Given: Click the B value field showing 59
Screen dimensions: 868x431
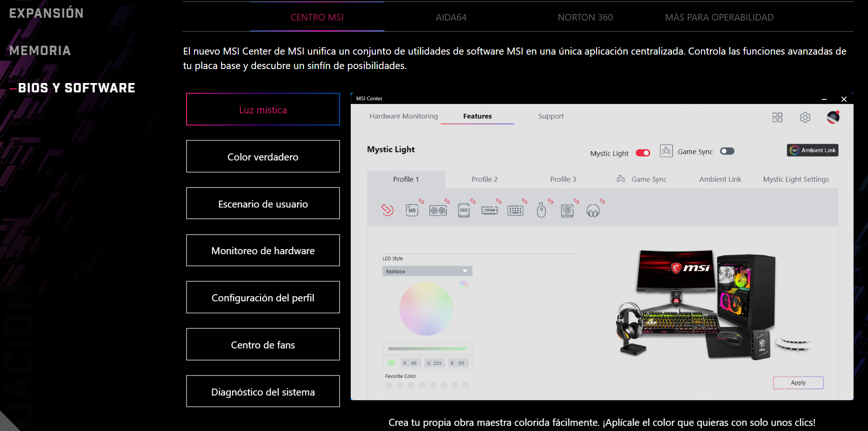Looking at the screenshot, I should (x=458, y=363).
